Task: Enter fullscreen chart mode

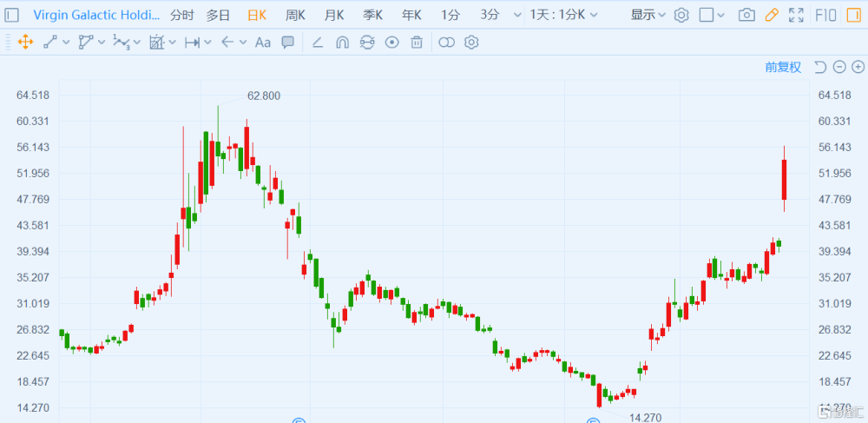Action: (796, 15)
